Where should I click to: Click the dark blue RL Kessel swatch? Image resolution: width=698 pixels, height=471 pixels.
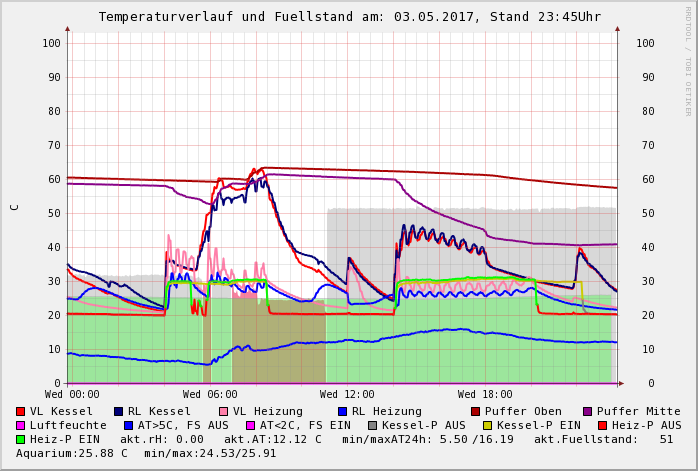(119, 411)
